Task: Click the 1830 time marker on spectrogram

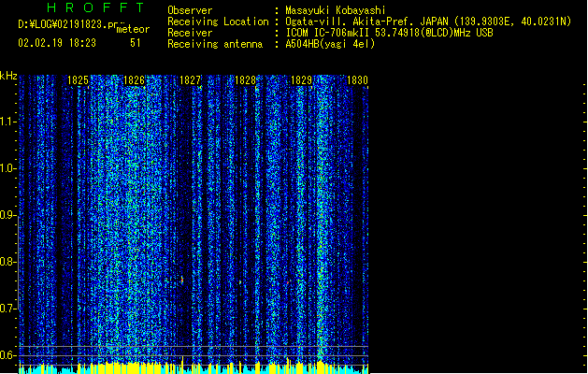Action: click(357, 80)
